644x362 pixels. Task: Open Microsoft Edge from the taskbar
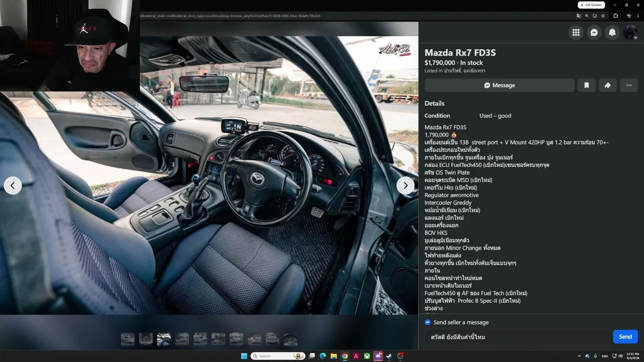point(323,356)
